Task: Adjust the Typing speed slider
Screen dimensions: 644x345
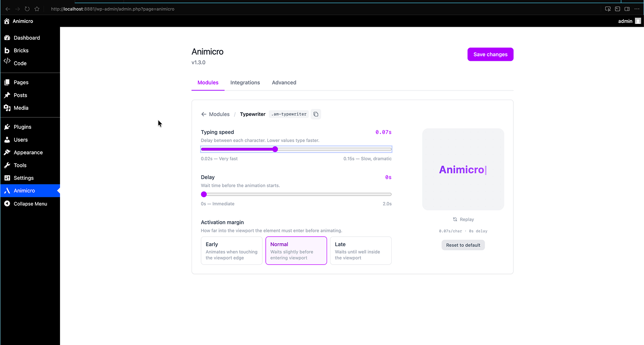Action: [275, 149]
